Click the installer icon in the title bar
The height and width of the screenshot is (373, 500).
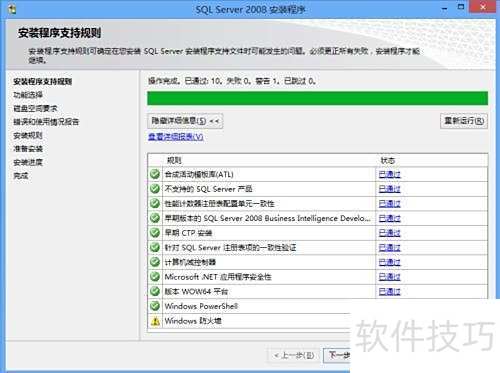point(12,9)
